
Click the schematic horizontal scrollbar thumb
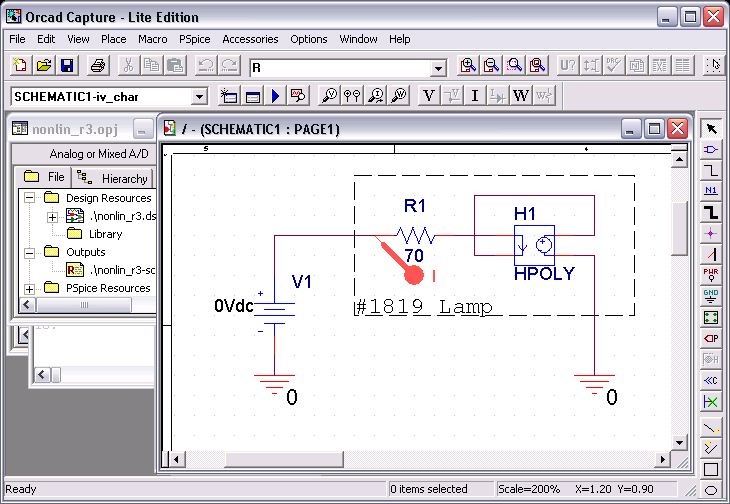click(x=284, y=460)
